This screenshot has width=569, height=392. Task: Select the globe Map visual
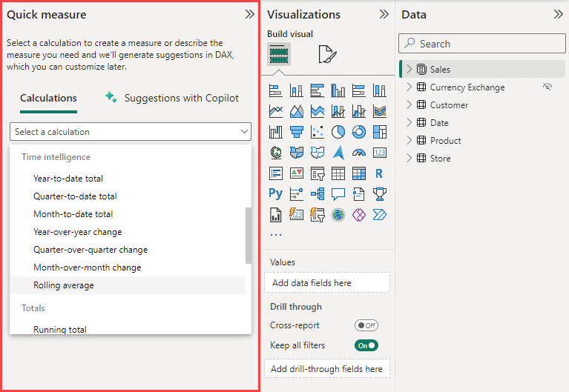tap(276, 153)
